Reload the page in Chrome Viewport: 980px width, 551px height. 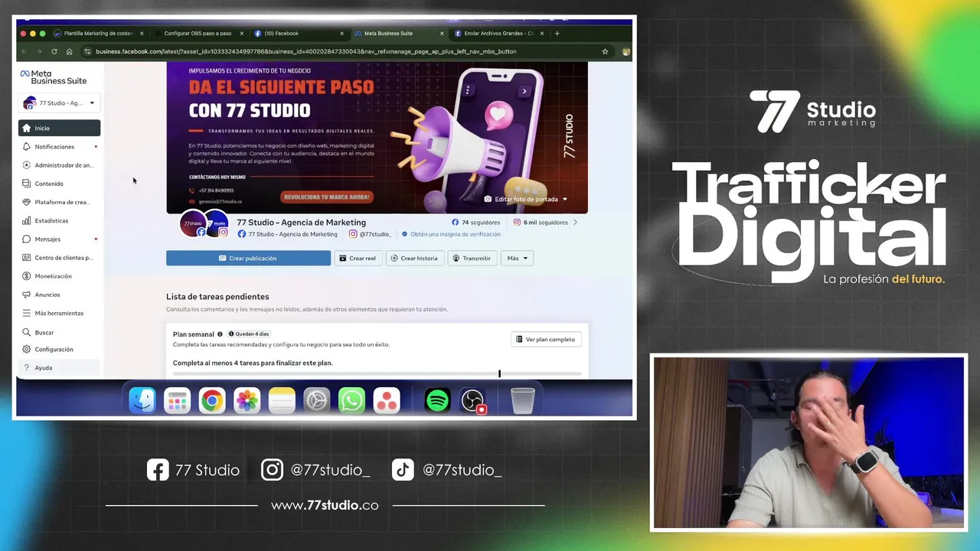tap(54, 51)
